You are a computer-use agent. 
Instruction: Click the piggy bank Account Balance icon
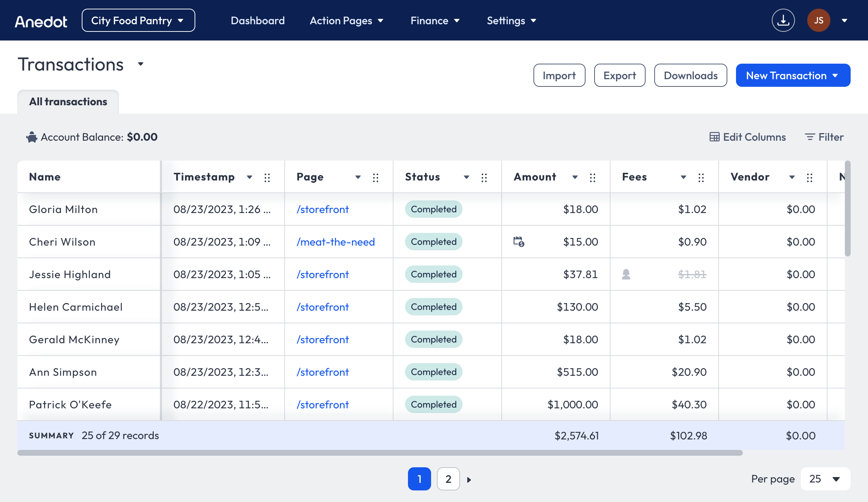[32, 137]
